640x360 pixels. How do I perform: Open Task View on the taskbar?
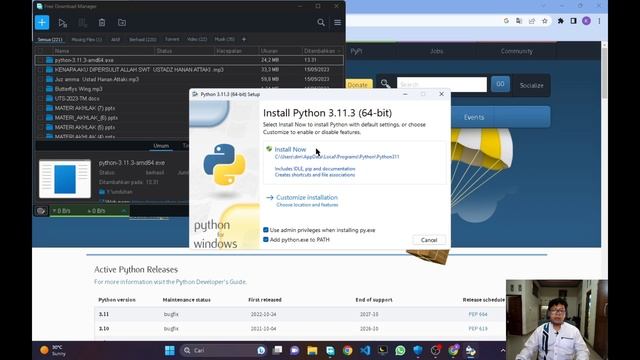278,350
